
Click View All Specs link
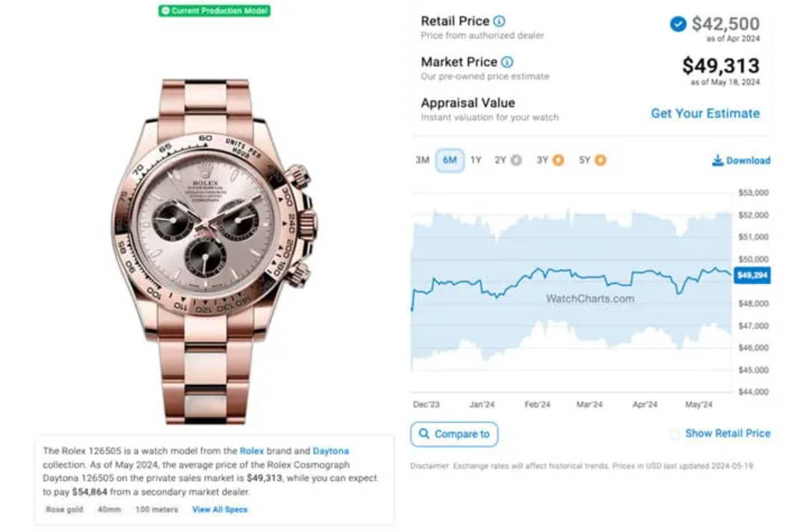[x=220, y=510]
